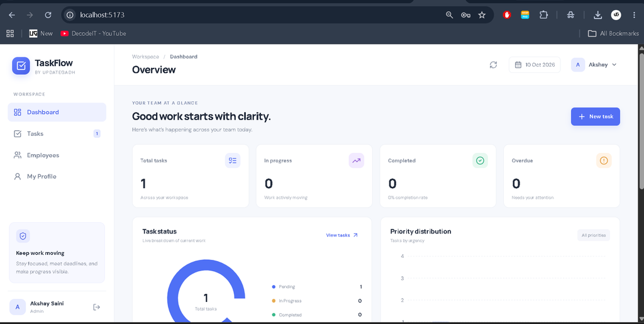Click the site information icon in address bar
The image size is (644, 324).
pyautogui.click(x=70, y=15)
